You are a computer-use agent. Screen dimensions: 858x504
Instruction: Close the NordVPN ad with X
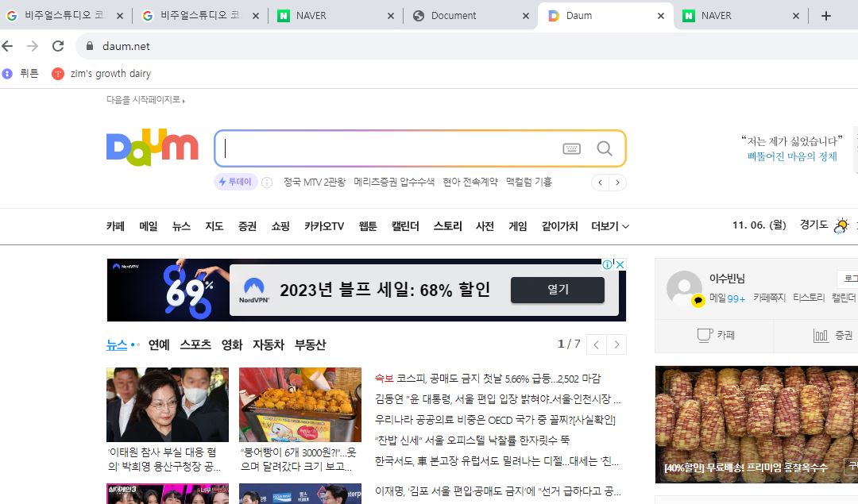point(620,264)
